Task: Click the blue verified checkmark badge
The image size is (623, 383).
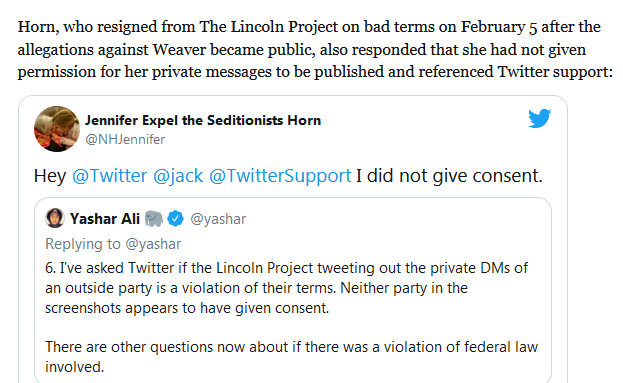Action: [x=175, y=219]
